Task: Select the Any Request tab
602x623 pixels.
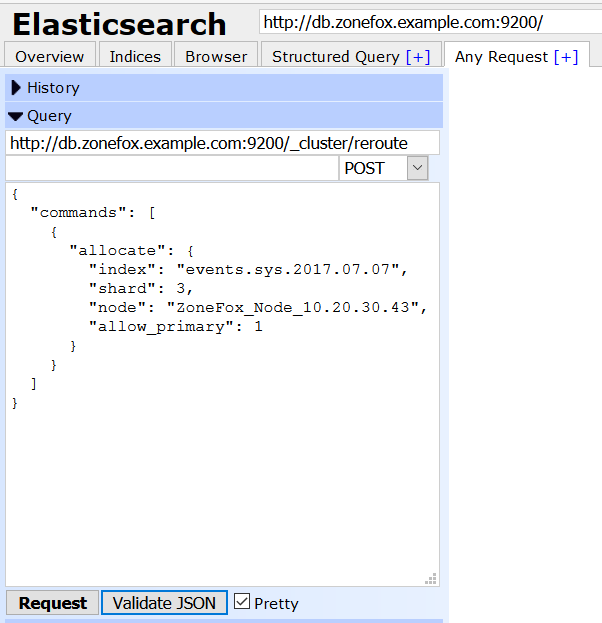Action: coord(502,57)
